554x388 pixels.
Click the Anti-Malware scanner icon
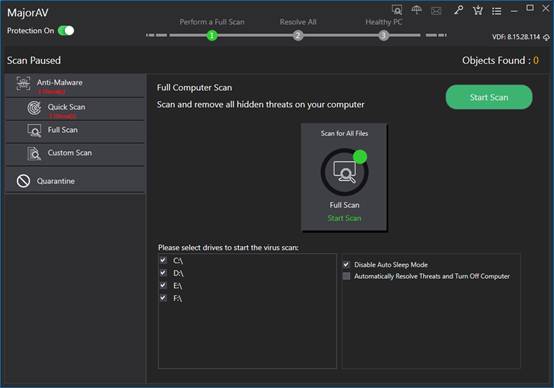pos(23,84)
